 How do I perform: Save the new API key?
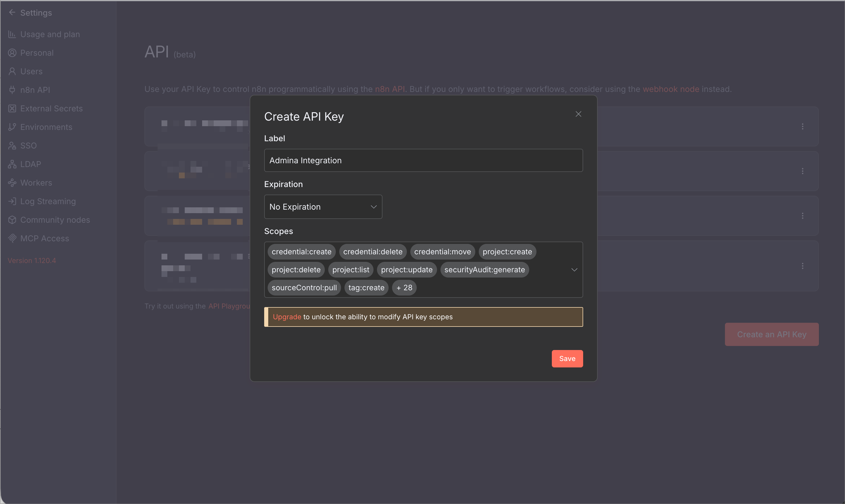pos(567,359)
